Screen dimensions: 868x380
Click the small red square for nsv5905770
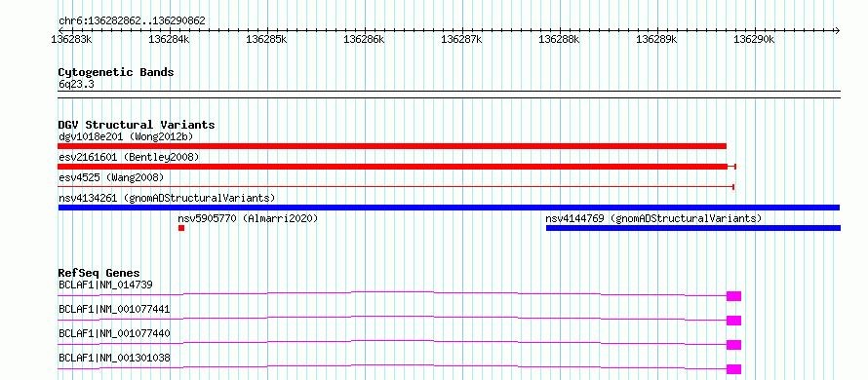click(181, 228)
